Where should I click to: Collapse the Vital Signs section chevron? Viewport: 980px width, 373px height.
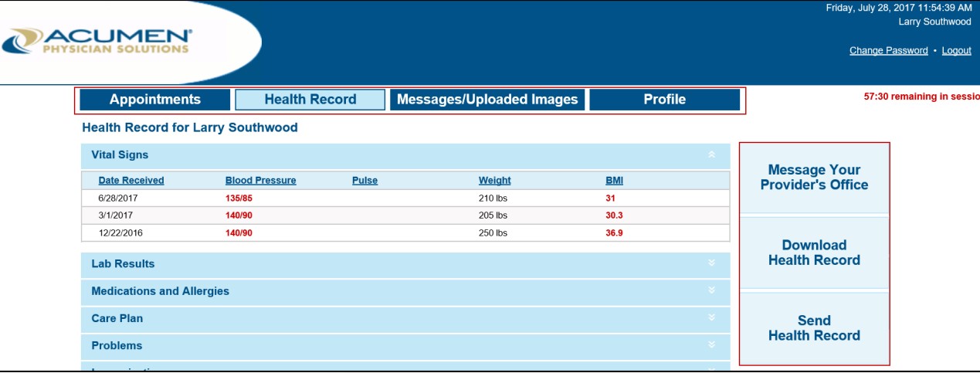click(x=711, y=155)
